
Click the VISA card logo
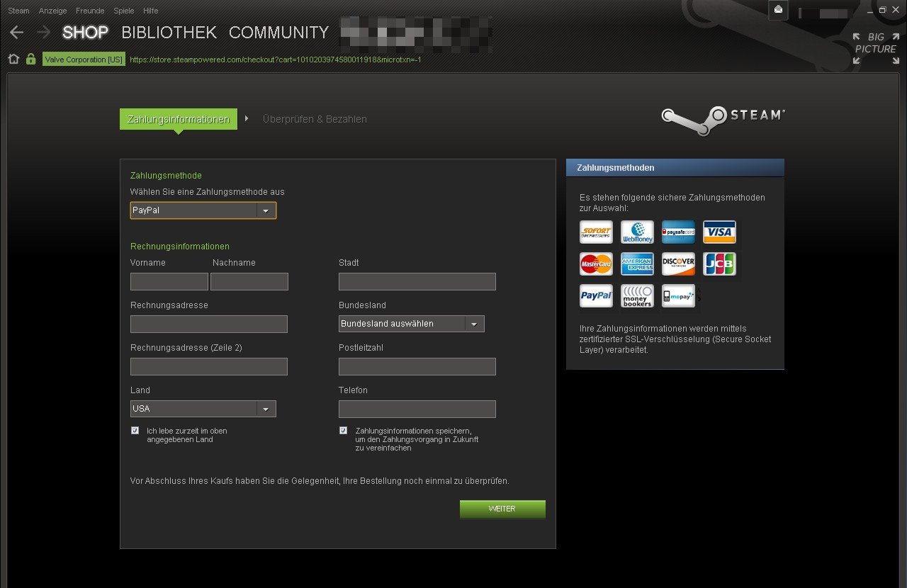click(719, 232)
